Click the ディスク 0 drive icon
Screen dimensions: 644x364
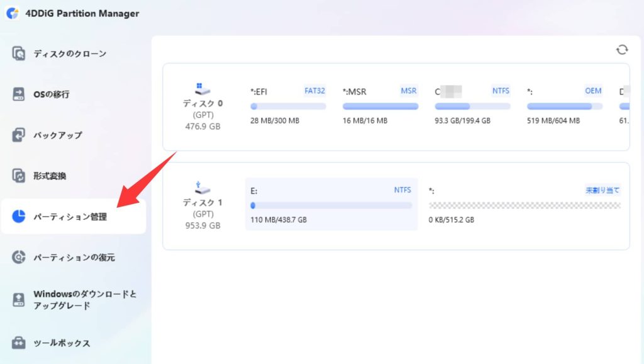pos(202,89)
